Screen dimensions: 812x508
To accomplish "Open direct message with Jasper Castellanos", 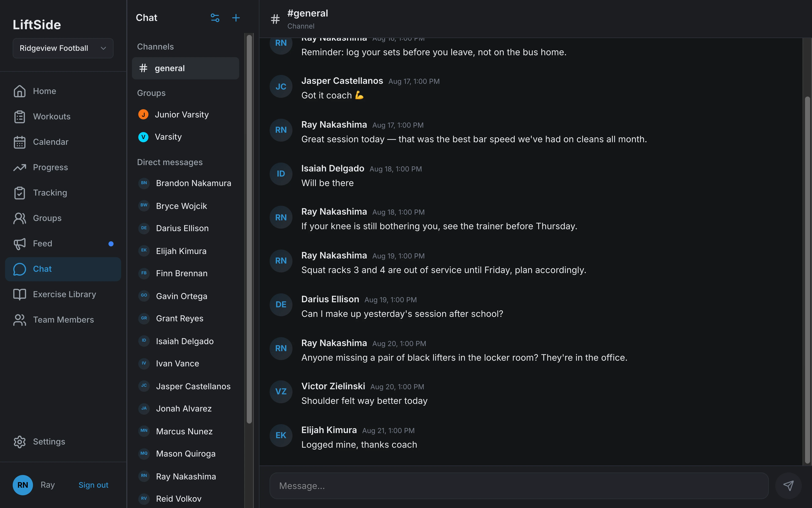I will point(185,386).
